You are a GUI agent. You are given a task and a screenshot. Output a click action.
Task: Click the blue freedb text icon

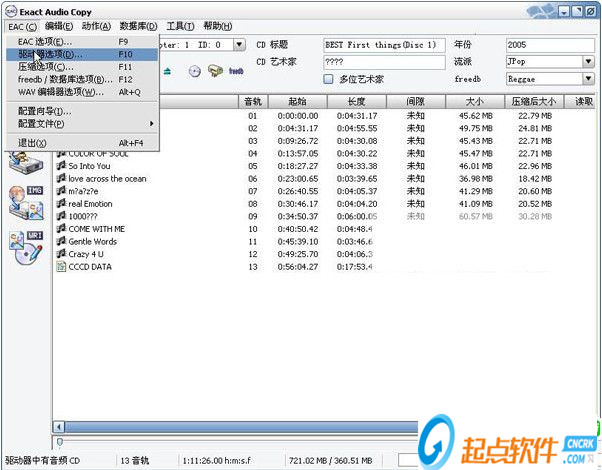click(236, 71)
